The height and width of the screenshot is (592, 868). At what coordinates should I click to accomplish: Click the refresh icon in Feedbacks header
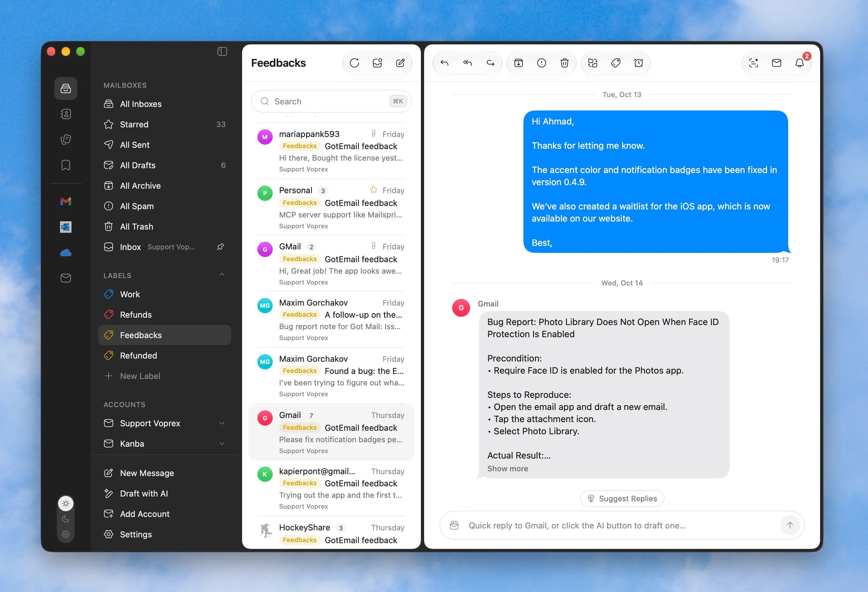354,63
